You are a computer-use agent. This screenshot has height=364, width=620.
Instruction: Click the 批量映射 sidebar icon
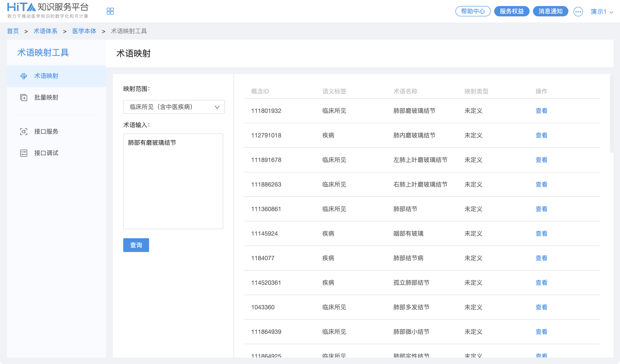pyautogui.click(x=24, y=98)
